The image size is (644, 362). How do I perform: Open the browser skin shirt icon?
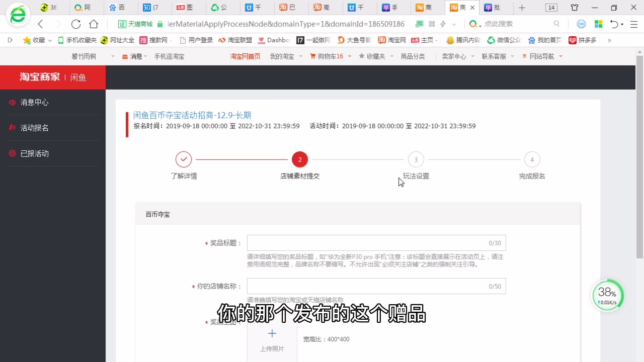575,8
